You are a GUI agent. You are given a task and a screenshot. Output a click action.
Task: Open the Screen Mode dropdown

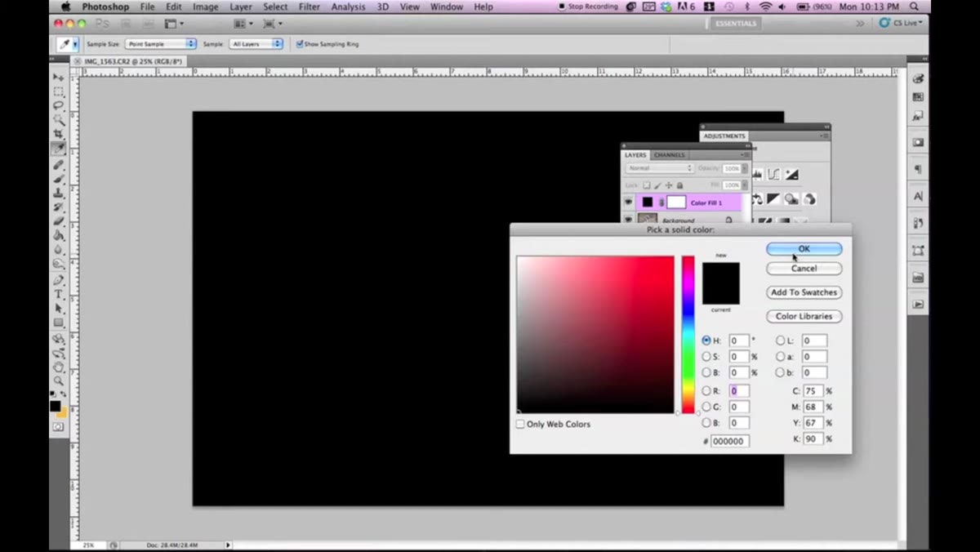271,24
